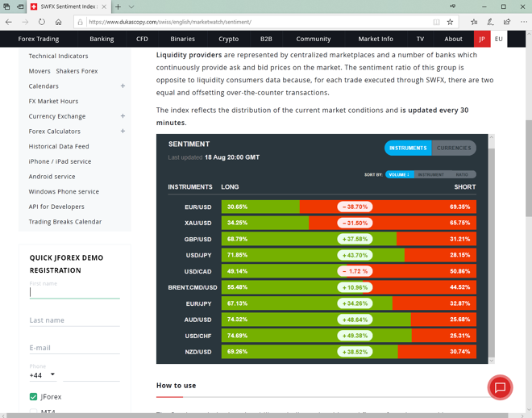Image resolution: width=532 pixels, height=418 pixels.
Task: Open About menu
Action: click(453, 39)
